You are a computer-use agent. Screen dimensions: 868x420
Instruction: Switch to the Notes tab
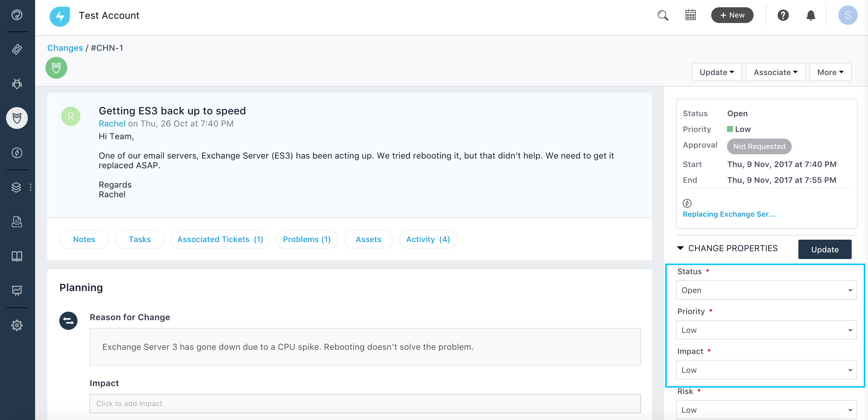84,239
